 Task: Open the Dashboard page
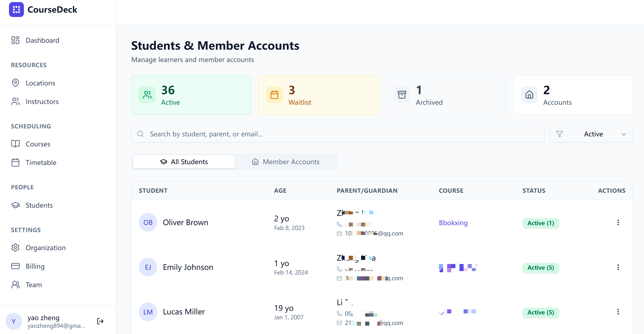(42, 40)
